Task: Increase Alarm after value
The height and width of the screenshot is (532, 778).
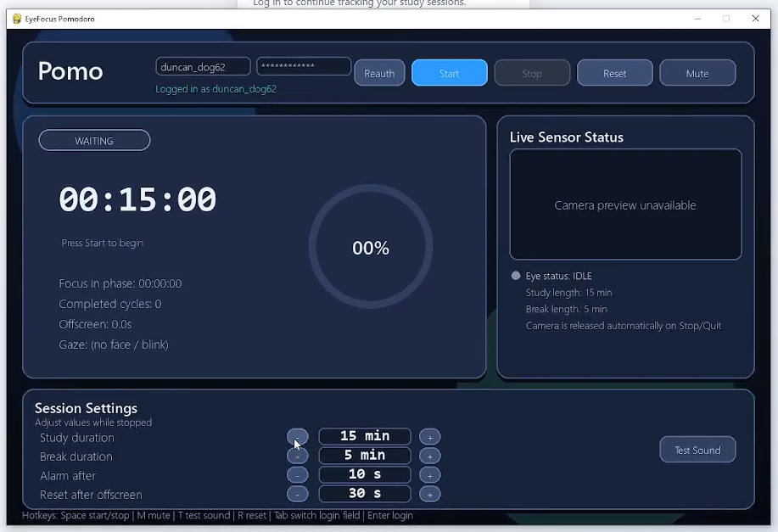Action: pos(429,475)
